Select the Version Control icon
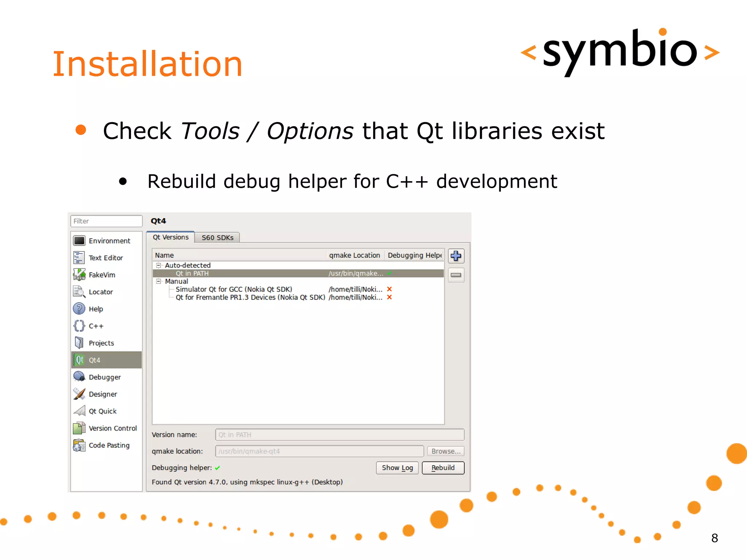747x560 pixels. [x=79, y=428]
